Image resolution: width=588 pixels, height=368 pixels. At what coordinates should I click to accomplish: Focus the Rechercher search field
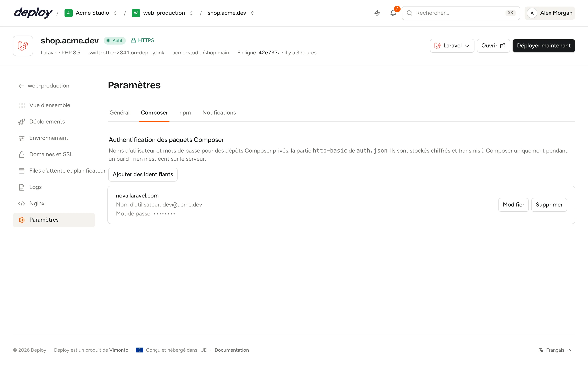461,13
